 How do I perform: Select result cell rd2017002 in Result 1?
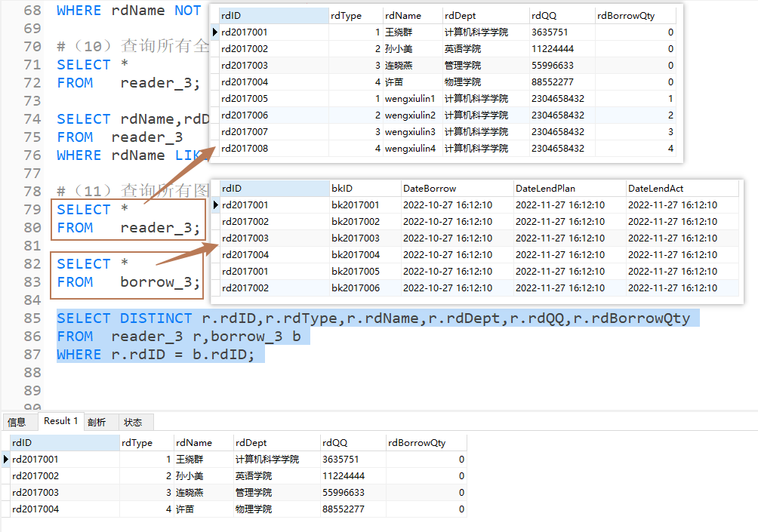65,475
